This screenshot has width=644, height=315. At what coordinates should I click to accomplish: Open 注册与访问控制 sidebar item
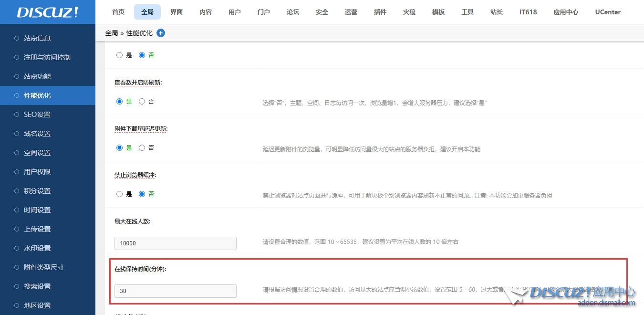pos(47,57)
